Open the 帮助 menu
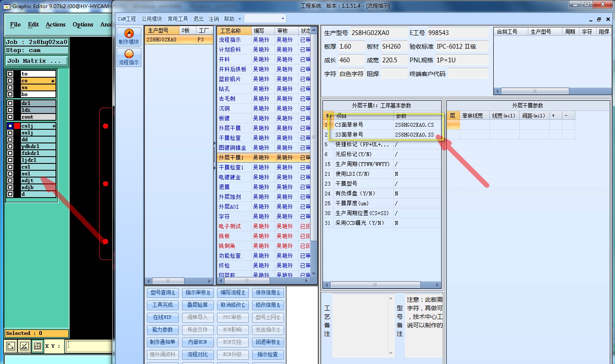The width and height of the screenshot is (615, 364). click(x=229, y=19)
